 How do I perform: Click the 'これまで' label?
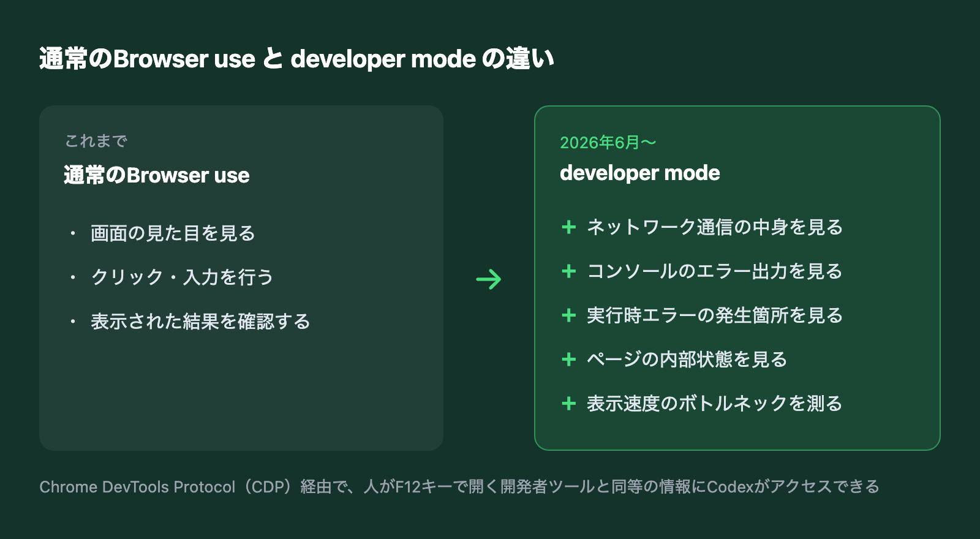pyautogui.click(x=96, y=141)
